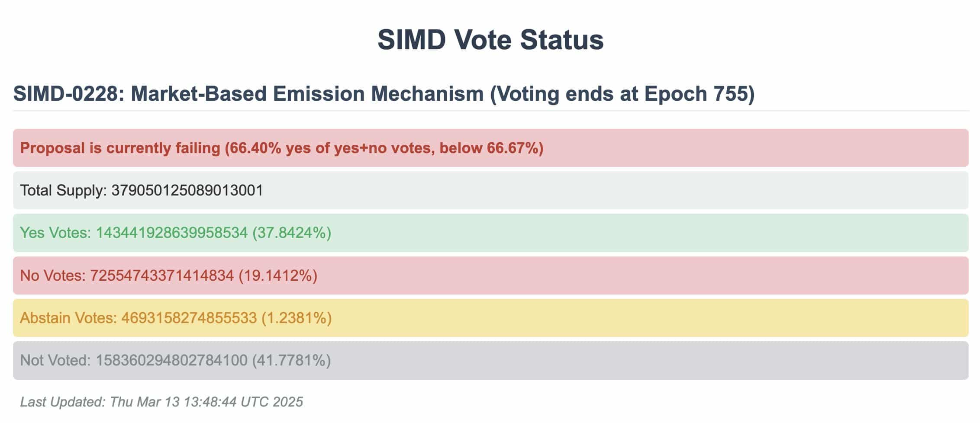Screen dimensions: 980x423
Task: Click the Abstain percentage 1.2381%
Action: tap(297, 318)
